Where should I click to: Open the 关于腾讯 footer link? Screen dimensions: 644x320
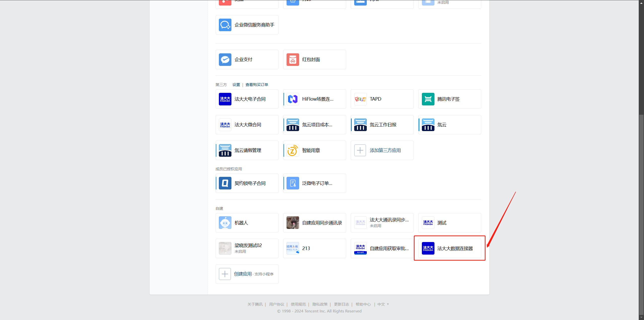pos(255,304)
